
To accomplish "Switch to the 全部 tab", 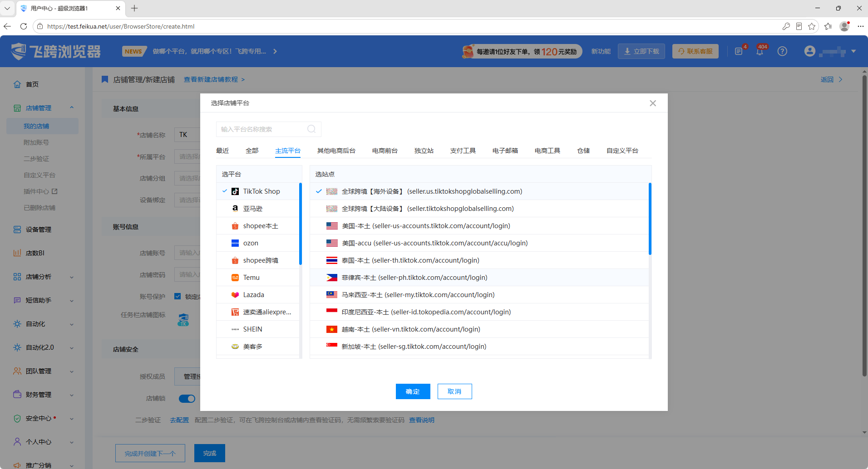I will [252, 151].
